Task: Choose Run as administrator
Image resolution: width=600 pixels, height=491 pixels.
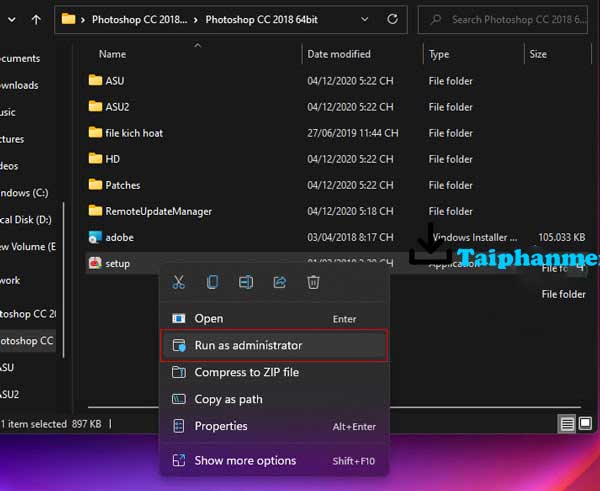Action: [274, 345]
